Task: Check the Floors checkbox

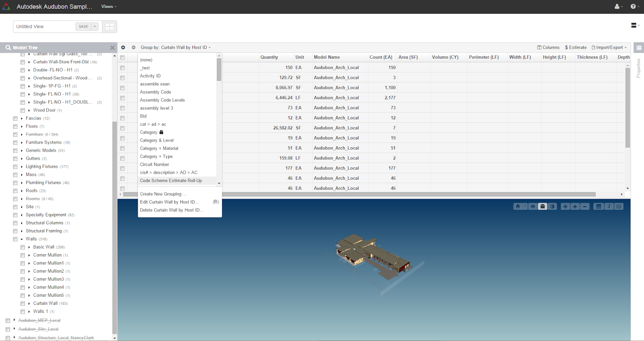Action: [15, 127]
